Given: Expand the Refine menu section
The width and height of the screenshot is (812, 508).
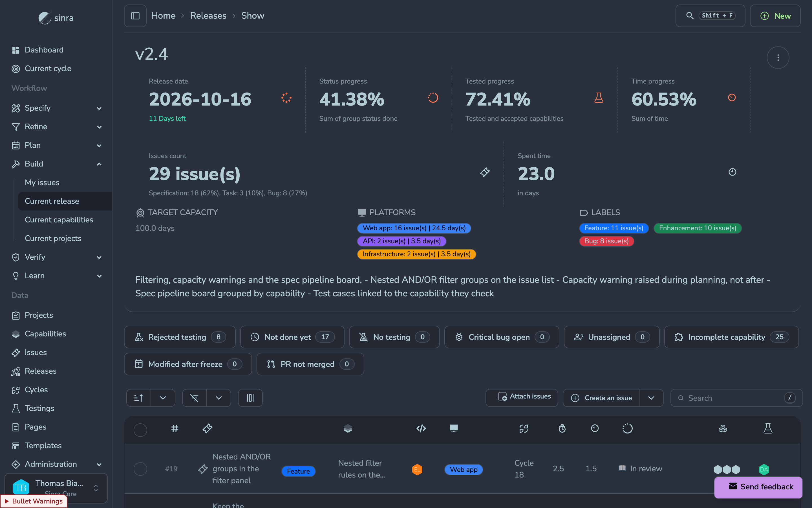Looking at the screenshot, I should point(56,127).
